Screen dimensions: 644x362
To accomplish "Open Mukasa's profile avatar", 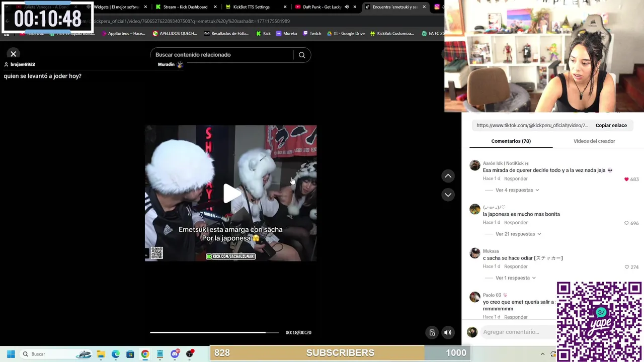I will coord(475,253).
